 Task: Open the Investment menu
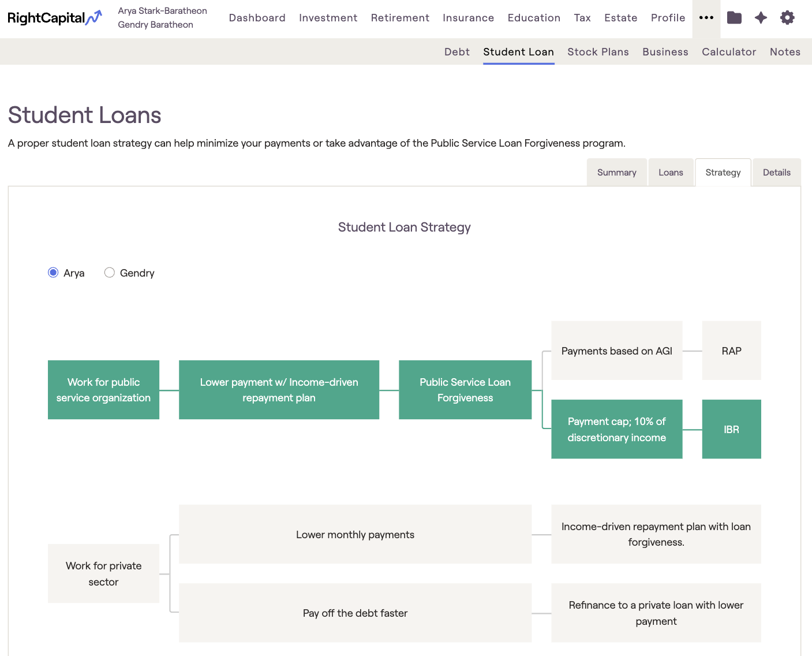328,18
